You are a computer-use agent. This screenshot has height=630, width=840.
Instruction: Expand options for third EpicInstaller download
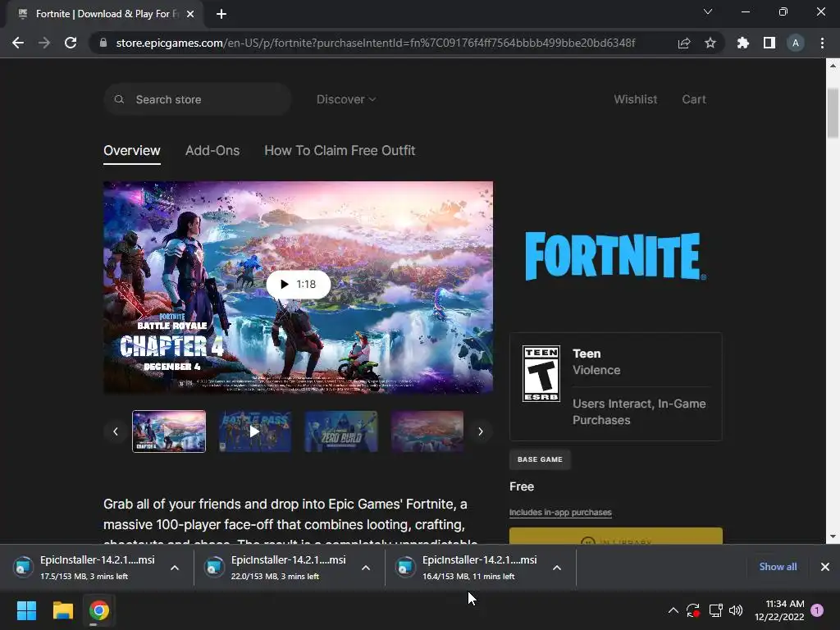557,568
